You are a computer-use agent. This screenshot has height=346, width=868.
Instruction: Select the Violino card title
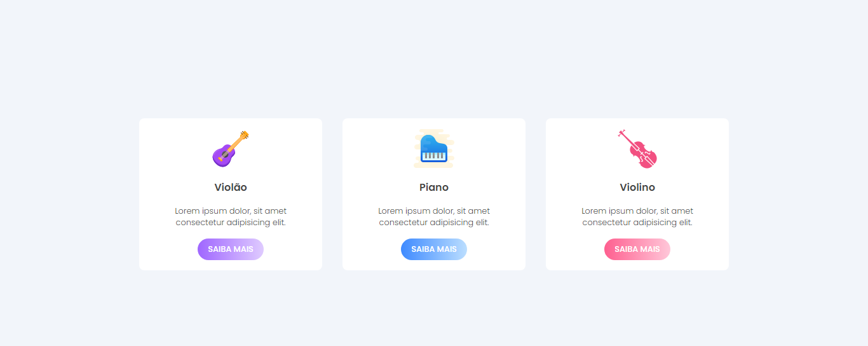coord(637,188)
